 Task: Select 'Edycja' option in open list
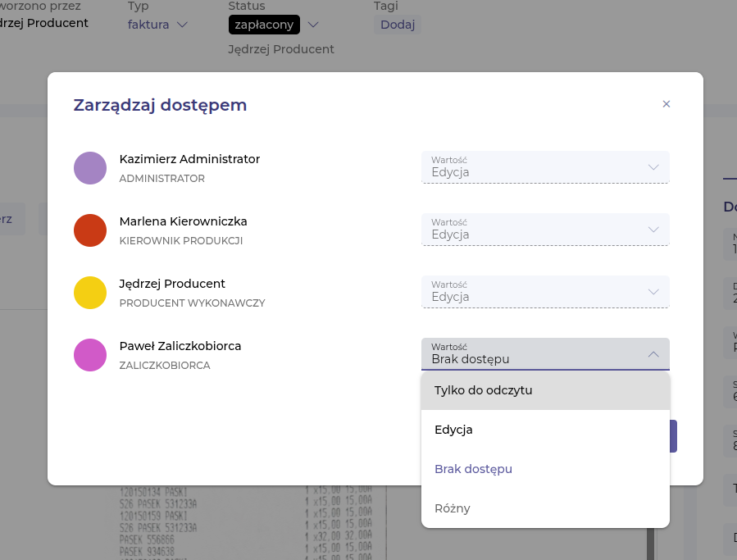[x=545, y=430]
